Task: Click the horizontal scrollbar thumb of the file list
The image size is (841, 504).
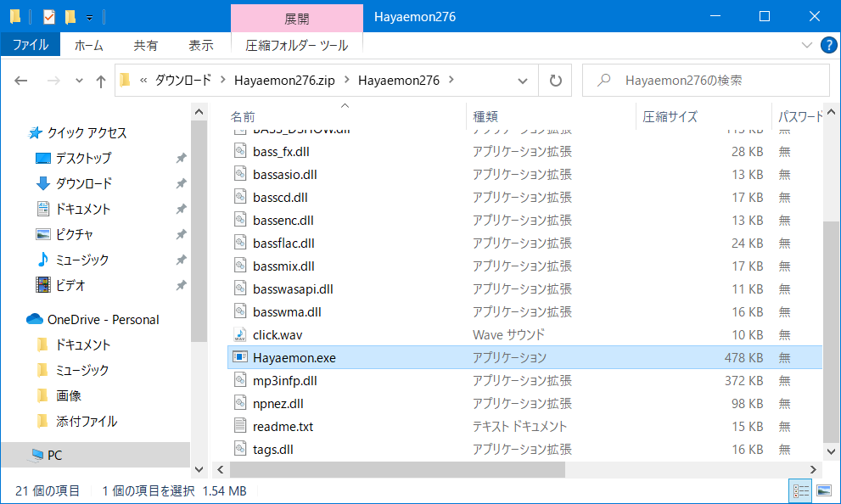Action: coord(397,470)
